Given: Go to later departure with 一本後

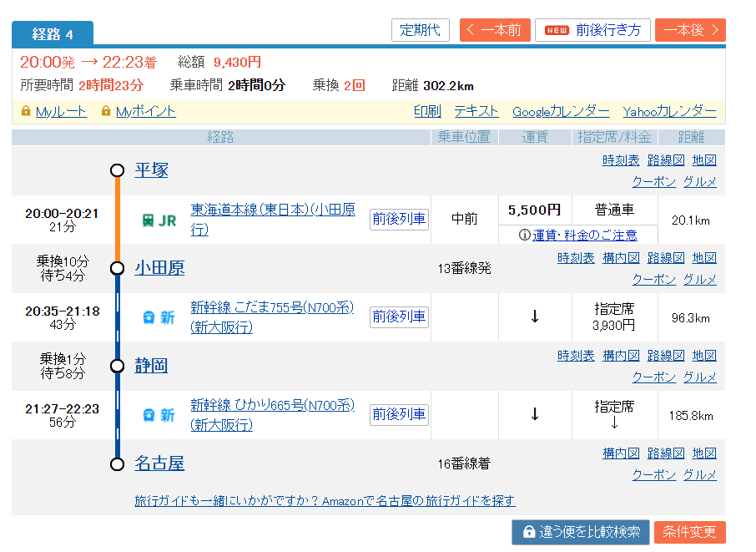Looking at the screenshot, I should point(690,30).
